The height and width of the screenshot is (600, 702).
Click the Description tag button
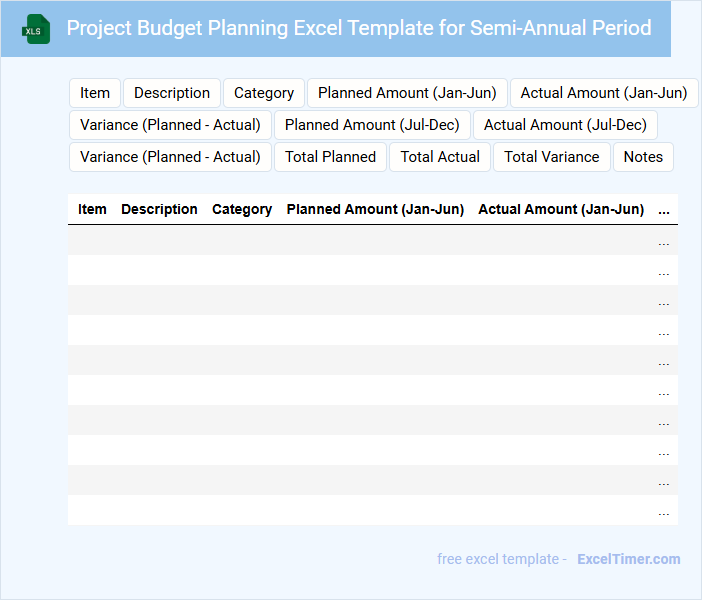coord(172,93)
